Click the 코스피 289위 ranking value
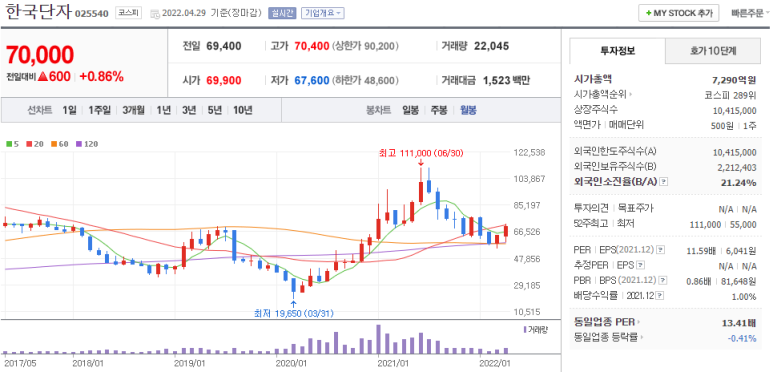This screenshot has height=372, width=773. [x=731, y=95]
